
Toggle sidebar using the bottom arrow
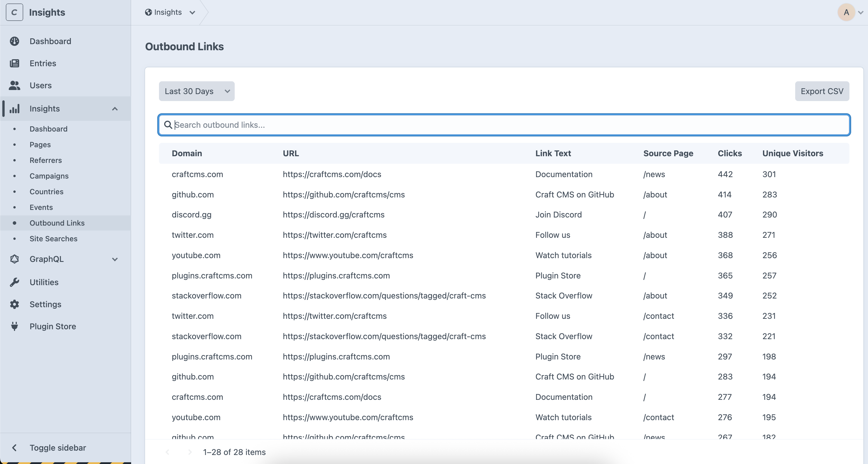coord(15,448)
